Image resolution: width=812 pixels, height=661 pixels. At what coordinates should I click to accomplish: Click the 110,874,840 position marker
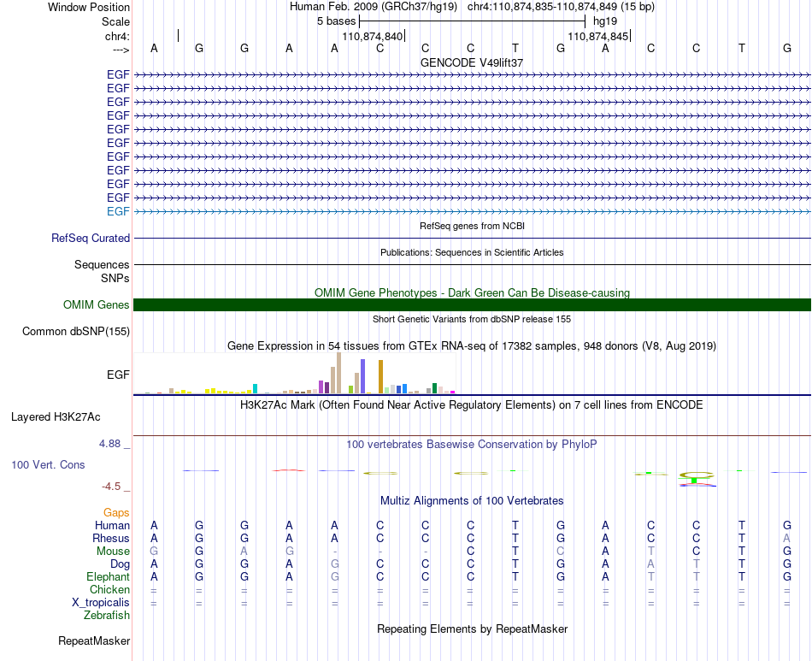click(373, 36)
